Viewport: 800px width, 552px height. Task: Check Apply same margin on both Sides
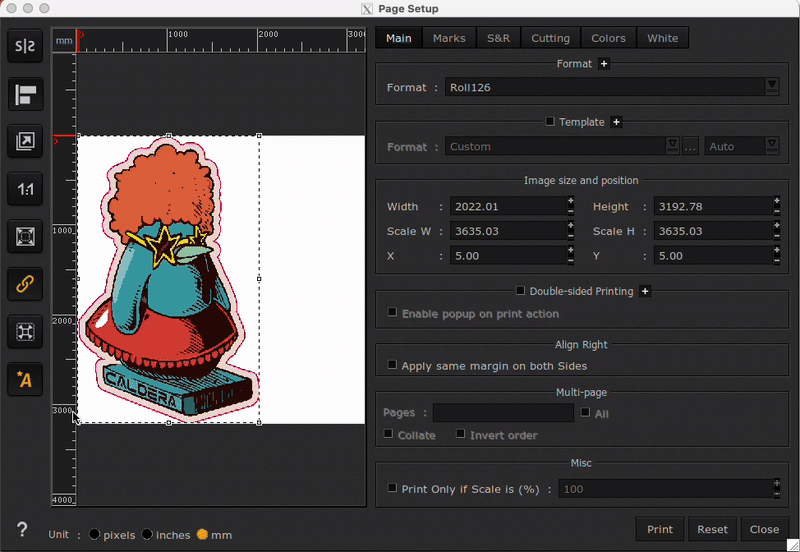[392, 366]
